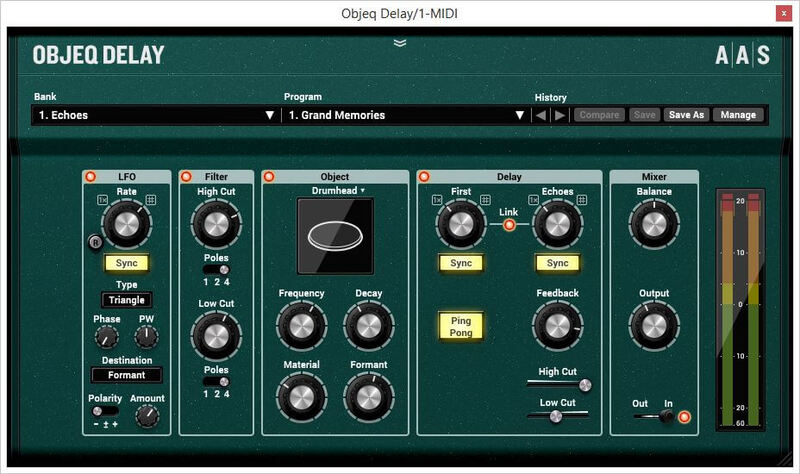Click the AAS logo
The height and width of the screenshot is (474, 800).
(742, 56)
